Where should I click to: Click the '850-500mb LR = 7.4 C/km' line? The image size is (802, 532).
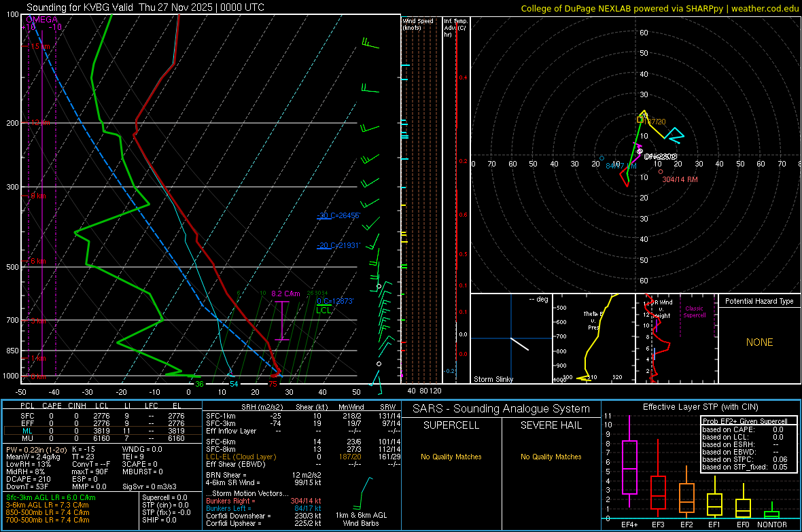coord(48,512)
